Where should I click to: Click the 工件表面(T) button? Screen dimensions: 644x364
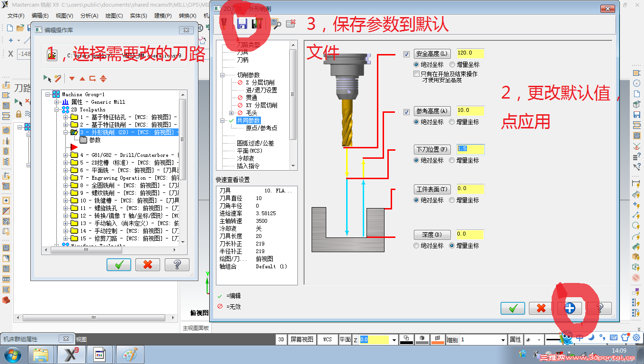[431, 190]
